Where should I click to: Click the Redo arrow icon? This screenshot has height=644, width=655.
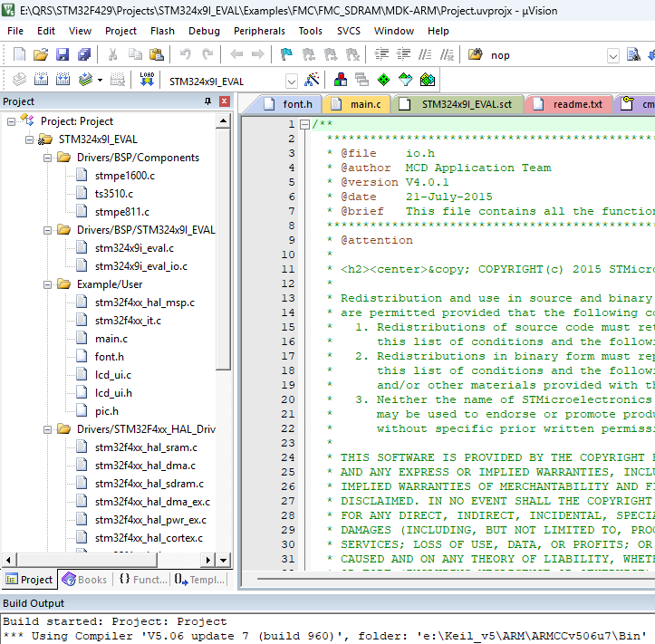tap(207, 54)
